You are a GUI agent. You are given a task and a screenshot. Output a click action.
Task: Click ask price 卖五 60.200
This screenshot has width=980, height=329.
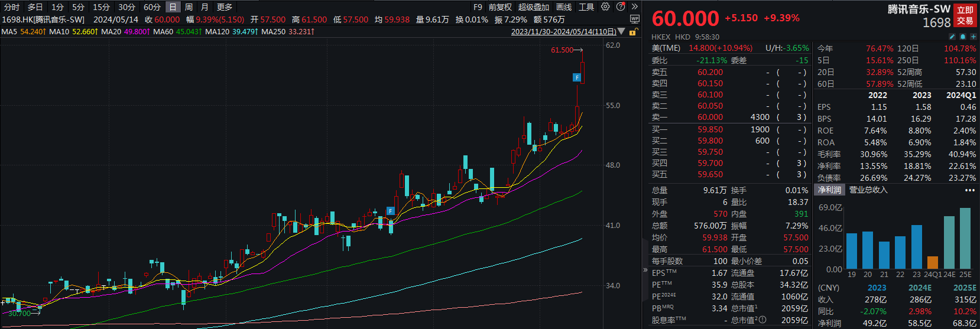point(710,72)
